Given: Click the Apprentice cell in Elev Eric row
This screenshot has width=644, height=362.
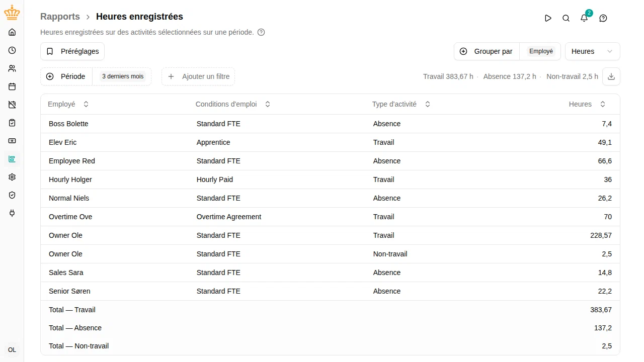Looking at the screenshot, I should 213,142.
